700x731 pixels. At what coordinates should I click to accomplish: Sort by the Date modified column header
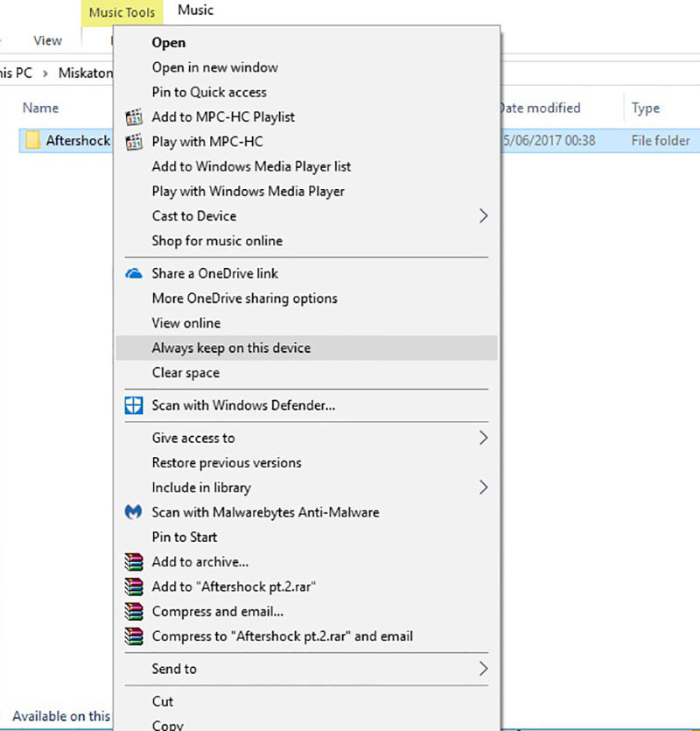(541, 109)
